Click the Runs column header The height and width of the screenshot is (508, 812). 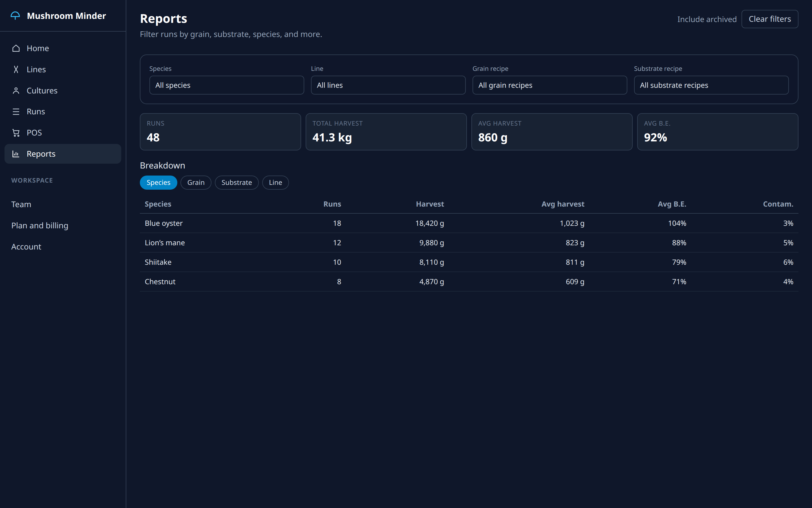click(332, 204)
